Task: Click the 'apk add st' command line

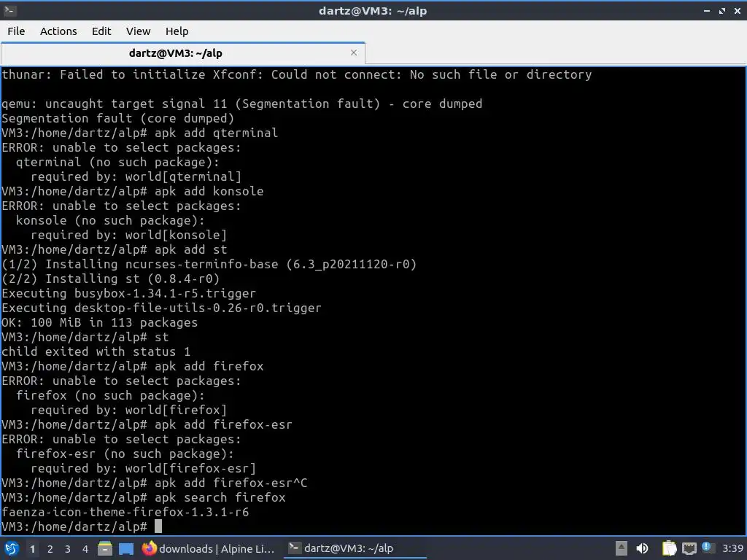Action: coord(115,249)
